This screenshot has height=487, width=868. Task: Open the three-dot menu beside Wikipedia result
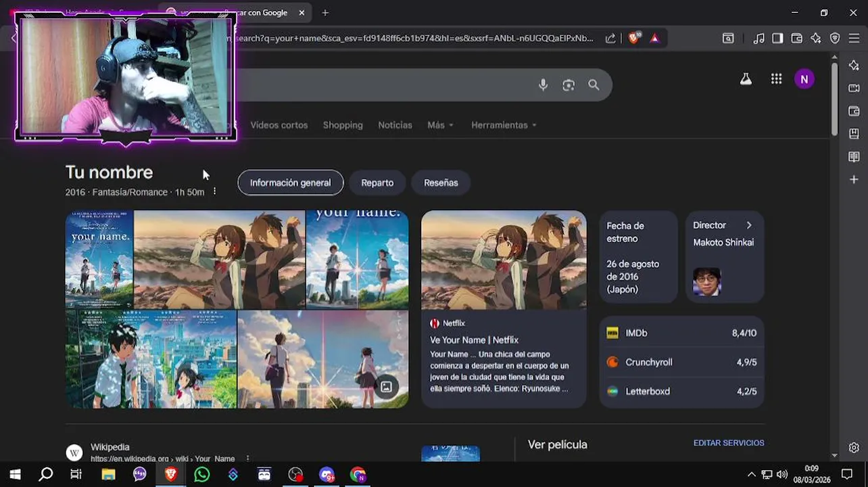(x=247, y=458)
